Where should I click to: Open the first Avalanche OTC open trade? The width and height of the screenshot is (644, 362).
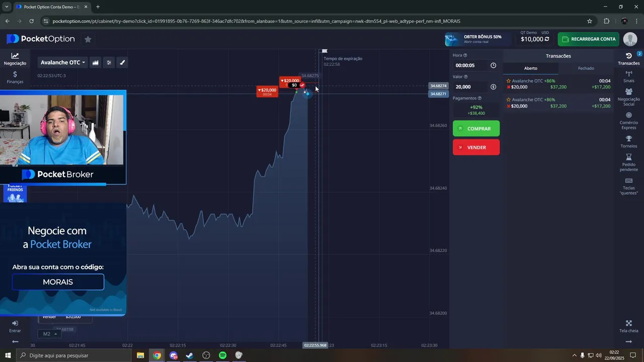(x=558, y=84)
